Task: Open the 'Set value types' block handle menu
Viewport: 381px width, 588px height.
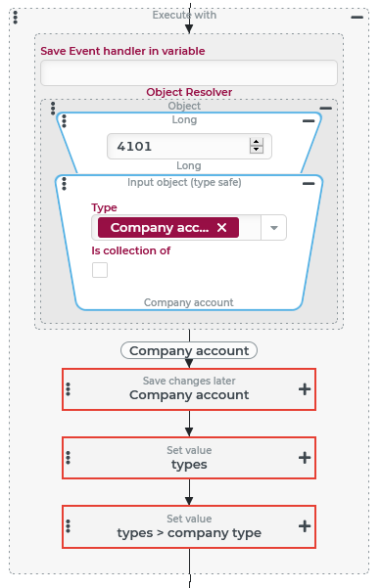Action: (68, 458)
